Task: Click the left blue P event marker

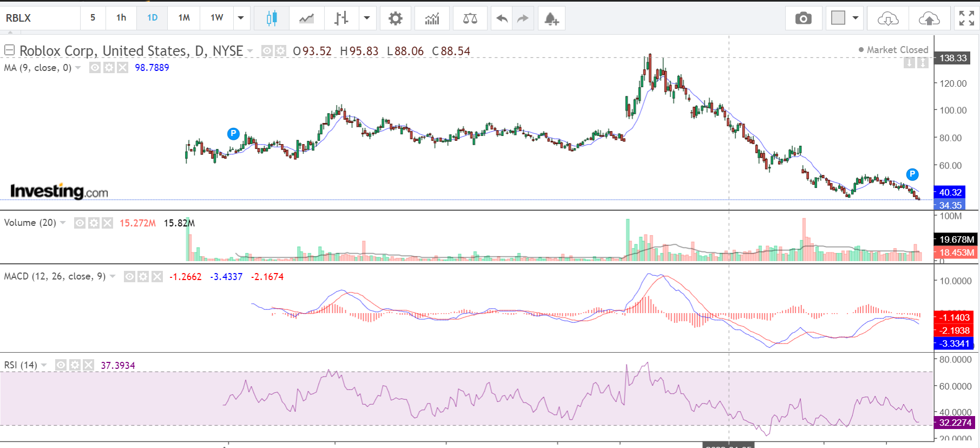Action: tap(233, 134)
